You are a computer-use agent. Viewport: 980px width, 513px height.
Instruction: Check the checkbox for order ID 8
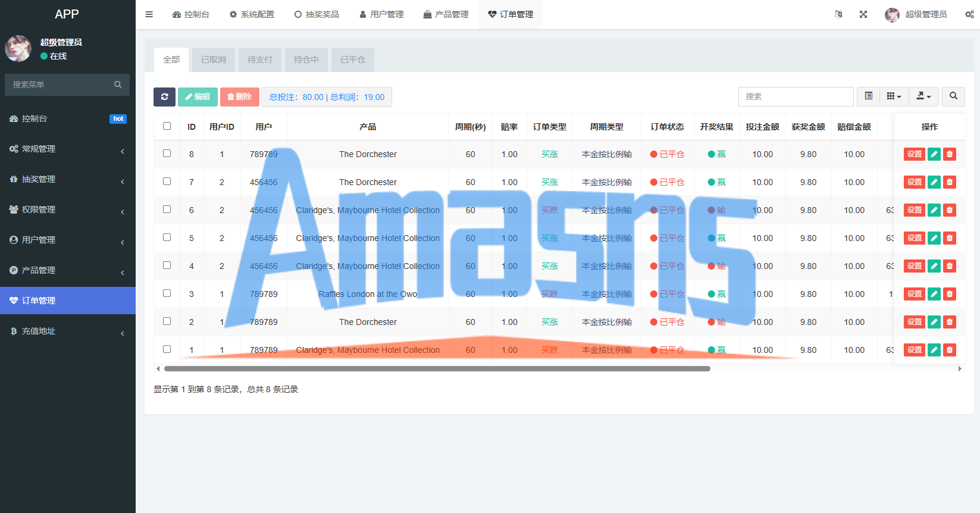coord(167,154)
